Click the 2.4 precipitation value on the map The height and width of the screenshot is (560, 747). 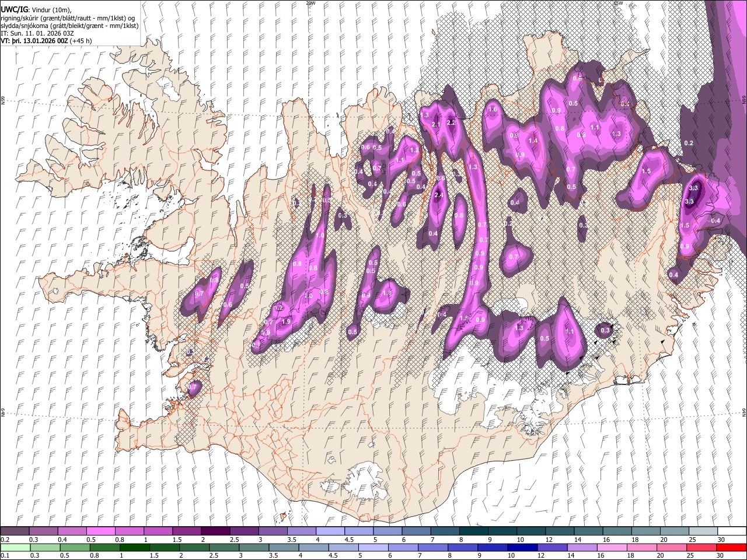438,195
